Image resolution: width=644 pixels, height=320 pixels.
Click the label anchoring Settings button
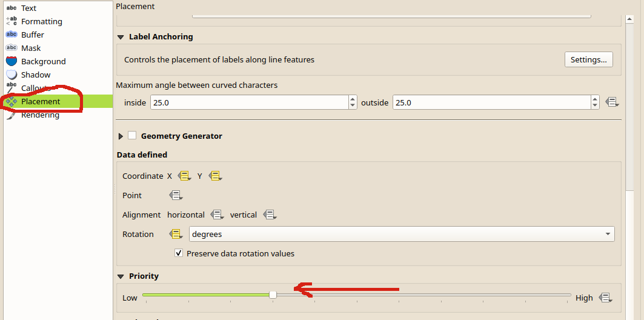588,59
